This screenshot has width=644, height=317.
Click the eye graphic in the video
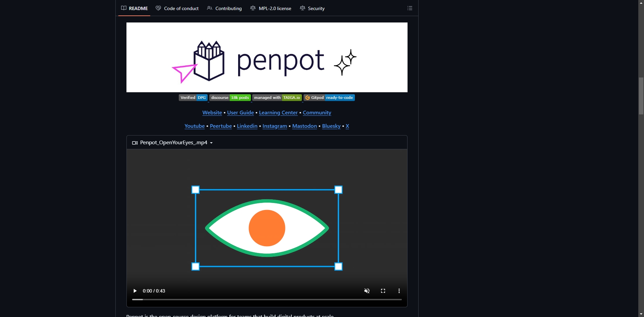click(267, 228)
